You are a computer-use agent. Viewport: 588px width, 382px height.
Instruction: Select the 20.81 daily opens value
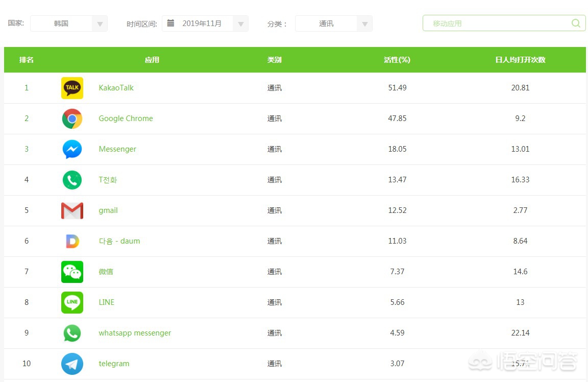[x=520, y=88]
